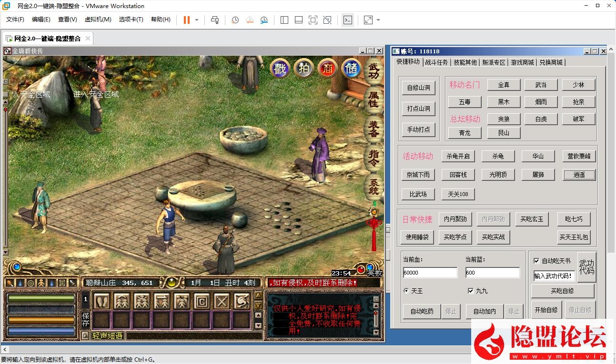Enable the 自动吃天书 checkbox
Image resolution: width=616 pixels, height=364 pixels.
click(x=536, y=261)
